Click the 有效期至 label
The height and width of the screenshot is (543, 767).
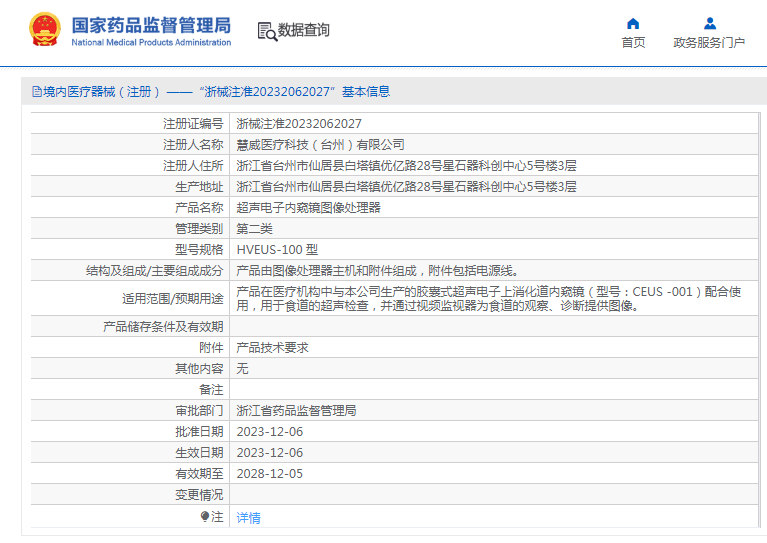coord(199,474)
